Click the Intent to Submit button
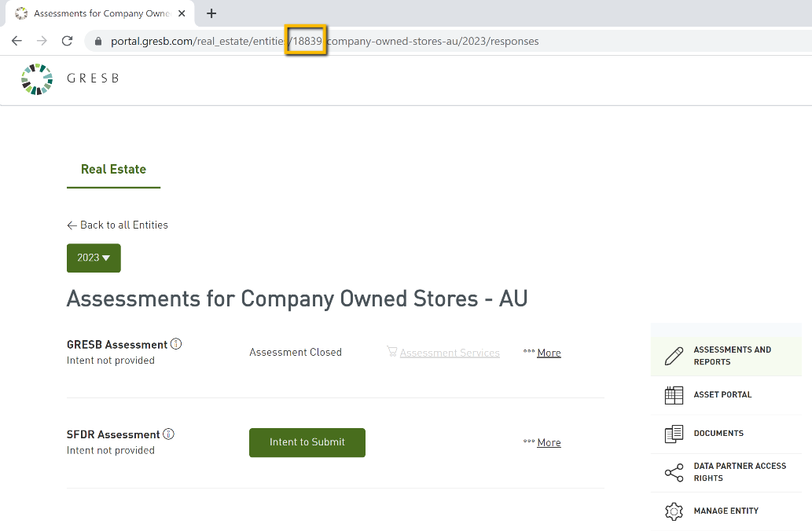Image resolution: width=812 pixels, height=531 pixels. coord(307,442)
